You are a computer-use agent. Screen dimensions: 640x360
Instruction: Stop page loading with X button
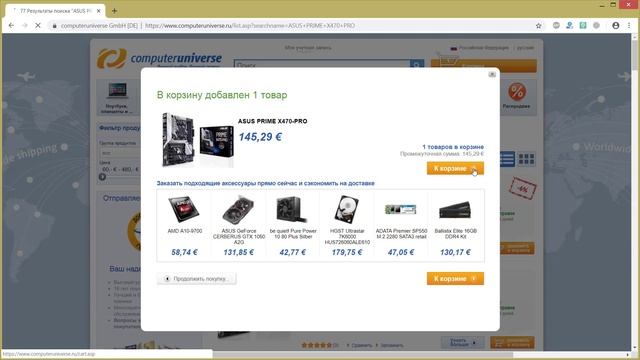tap(38, 25)
